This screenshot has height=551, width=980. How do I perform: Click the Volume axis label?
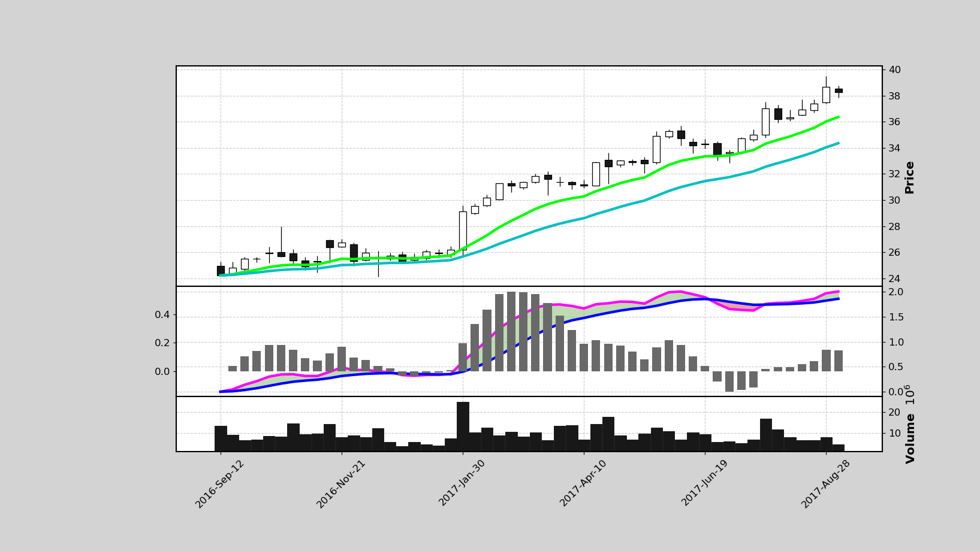coord(910,425)
